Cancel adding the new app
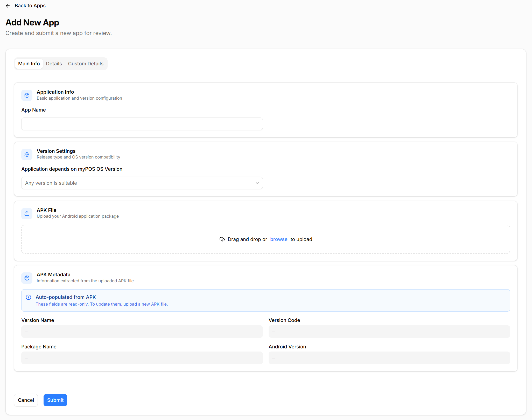This screenshot has height=420, width=532. (26, 400)
